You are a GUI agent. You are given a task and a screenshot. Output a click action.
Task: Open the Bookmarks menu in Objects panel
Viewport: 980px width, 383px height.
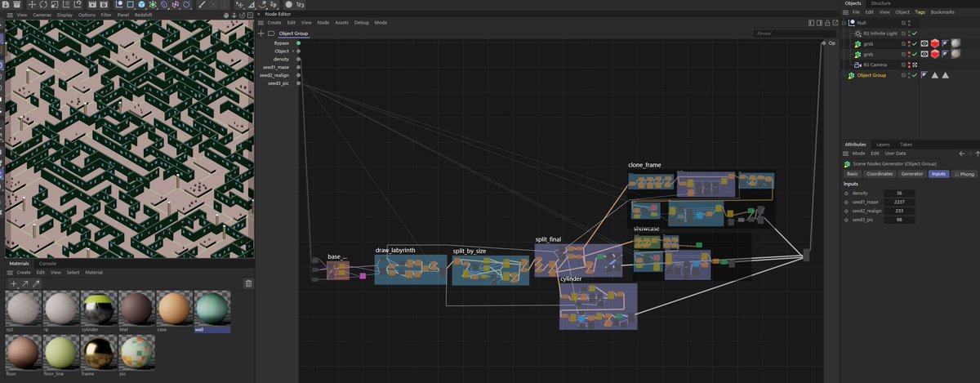tap(942, 12)
